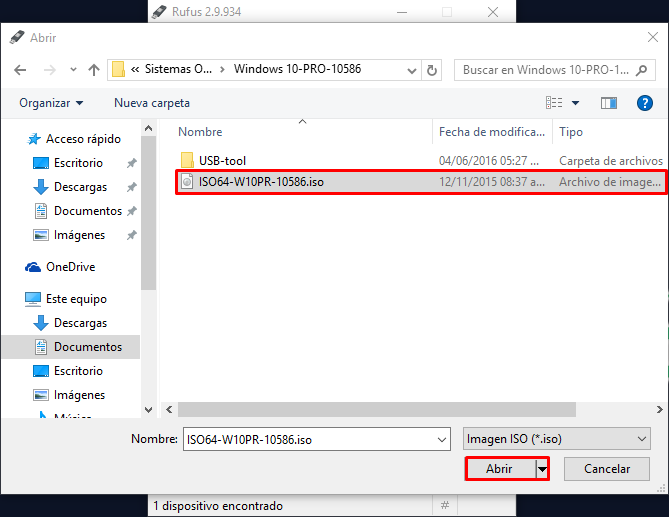This screenshot has width=669, height=517.
Task: Change the view layout icon
Action: pyautogui.click(x=554, y=103)
